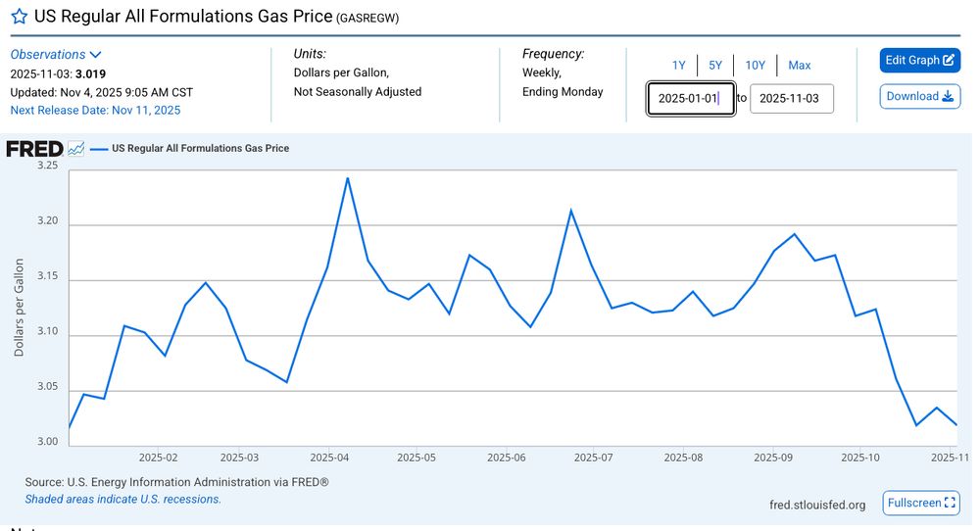
Task: Expand the Observations dropdown
Action: pos(56,55)
